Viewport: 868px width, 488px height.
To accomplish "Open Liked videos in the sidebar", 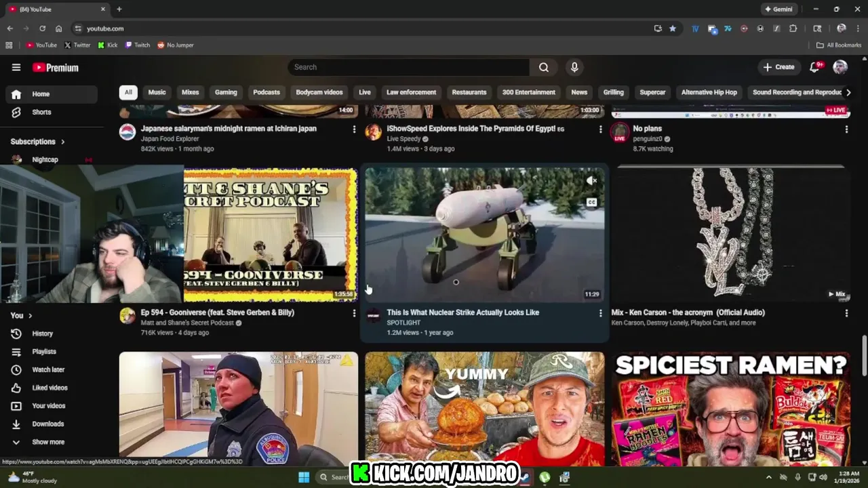I will tap(52, 388).
